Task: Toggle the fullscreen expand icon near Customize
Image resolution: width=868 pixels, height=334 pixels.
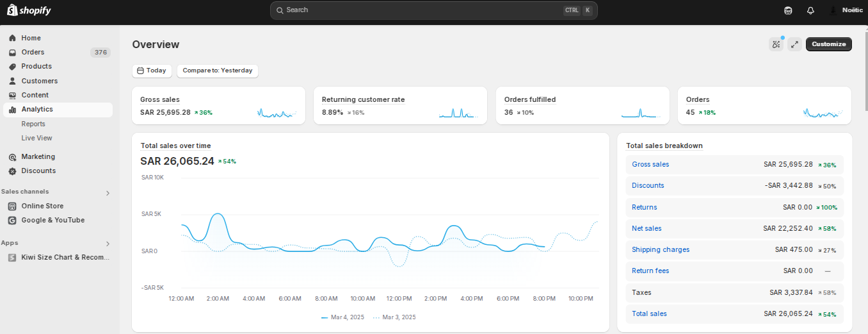Action: [794, 44]
